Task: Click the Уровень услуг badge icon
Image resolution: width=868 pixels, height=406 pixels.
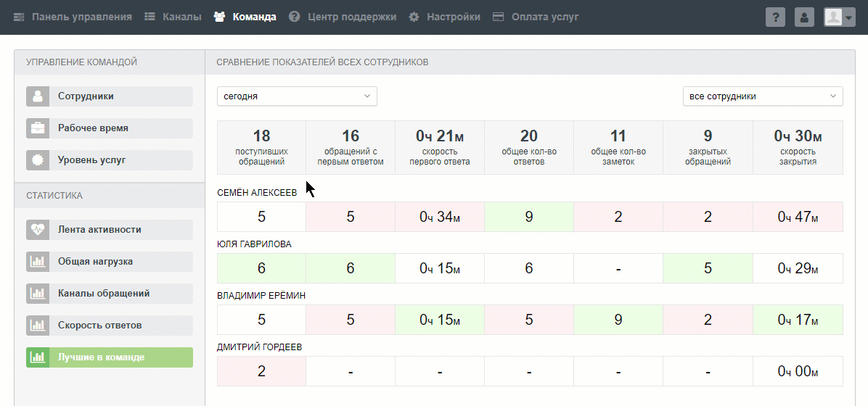Action: [38, 160]
